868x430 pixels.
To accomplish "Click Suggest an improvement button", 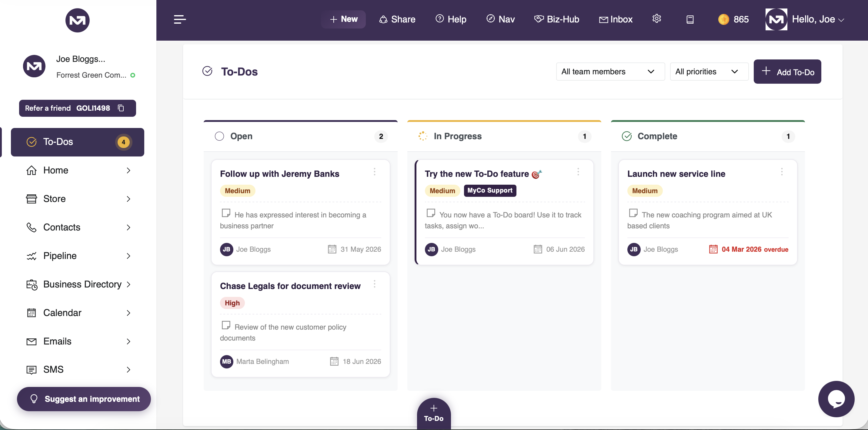I will (x=84, y=399).
